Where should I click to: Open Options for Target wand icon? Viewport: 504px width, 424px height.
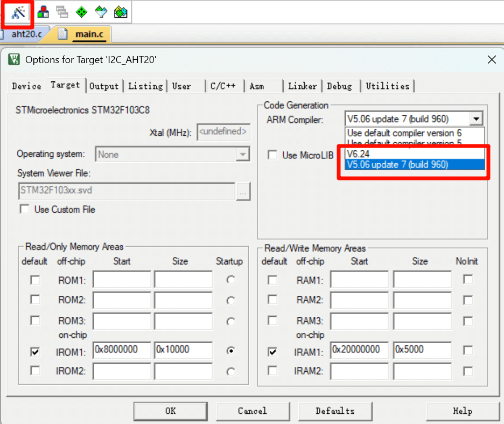click(x=18, y=12)
